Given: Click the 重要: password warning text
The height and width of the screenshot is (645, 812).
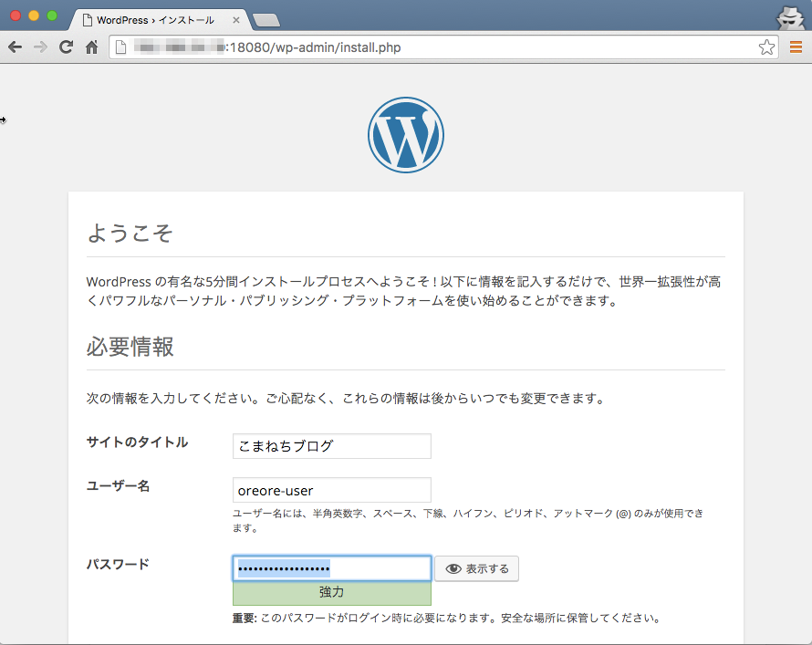Looking at the screenshot, I should [446, 618].
